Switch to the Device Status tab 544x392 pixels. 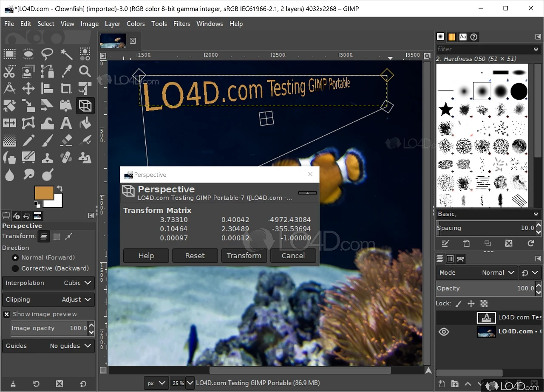pos(16,216)
